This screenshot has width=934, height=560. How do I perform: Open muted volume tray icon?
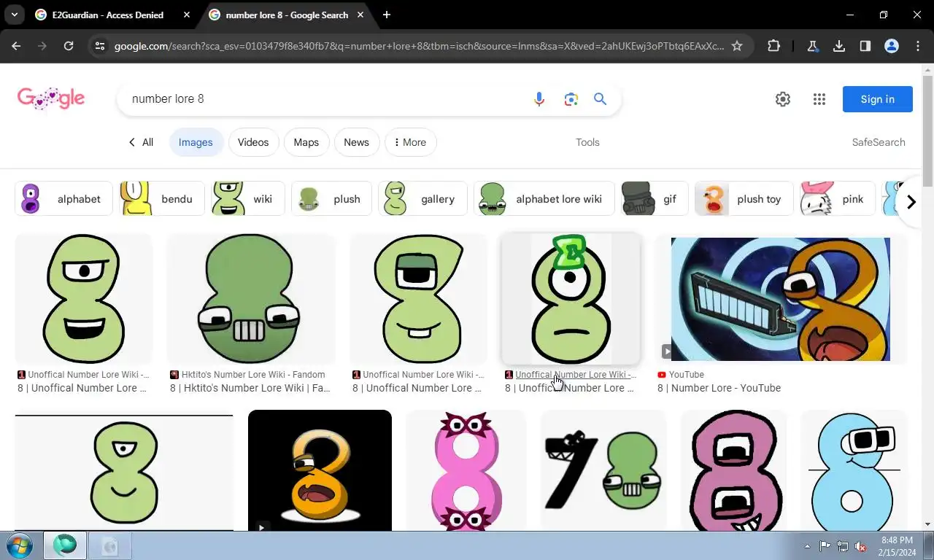point(860,546)
